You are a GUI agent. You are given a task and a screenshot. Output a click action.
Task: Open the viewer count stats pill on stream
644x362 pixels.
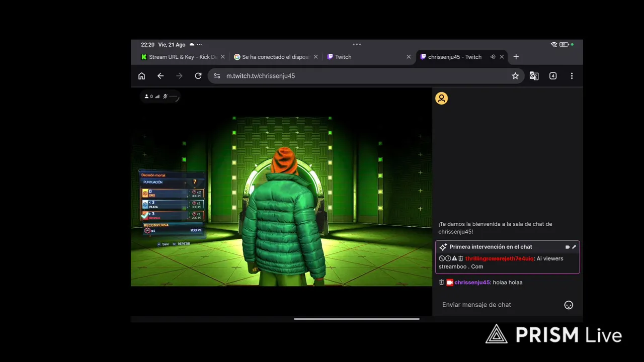tap(160, 97)
